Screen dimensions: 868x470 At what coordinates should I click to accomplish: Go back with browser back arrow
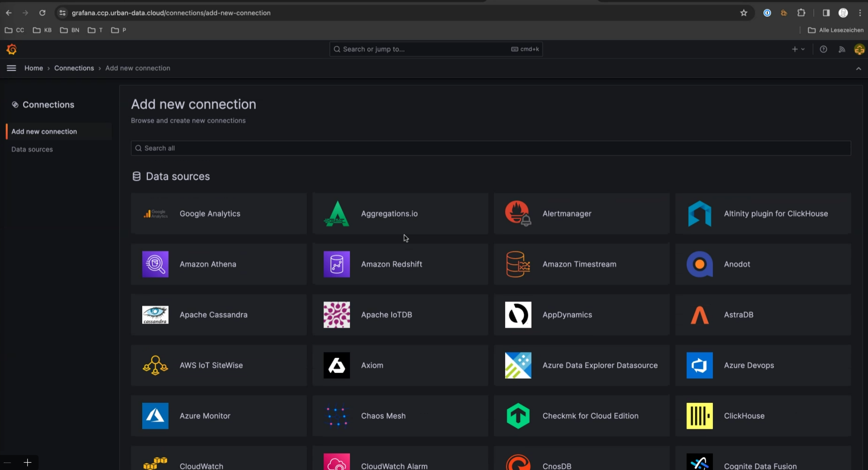tap(9, 13)
